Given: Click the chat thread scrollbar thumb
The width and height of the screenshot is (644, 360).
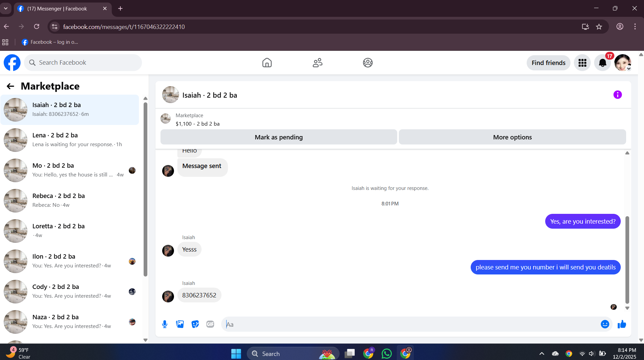Looking at the screenshot, I should (x=627, y=259).
